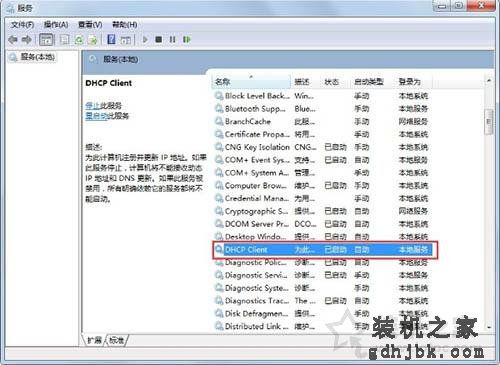Click the gear icon beside Disk Defragmen...
500x365 pixels.
[x=219, y=313]
